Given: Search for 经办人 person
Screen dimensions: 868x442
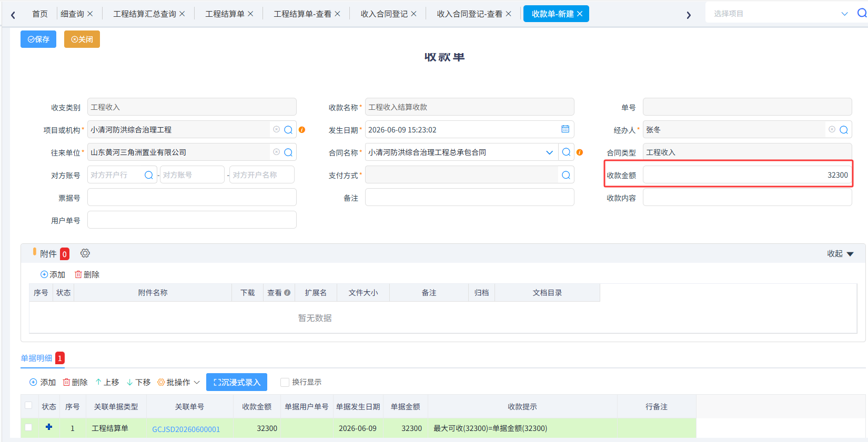Looking at the screenshot, I should click(x=844, y=130).
